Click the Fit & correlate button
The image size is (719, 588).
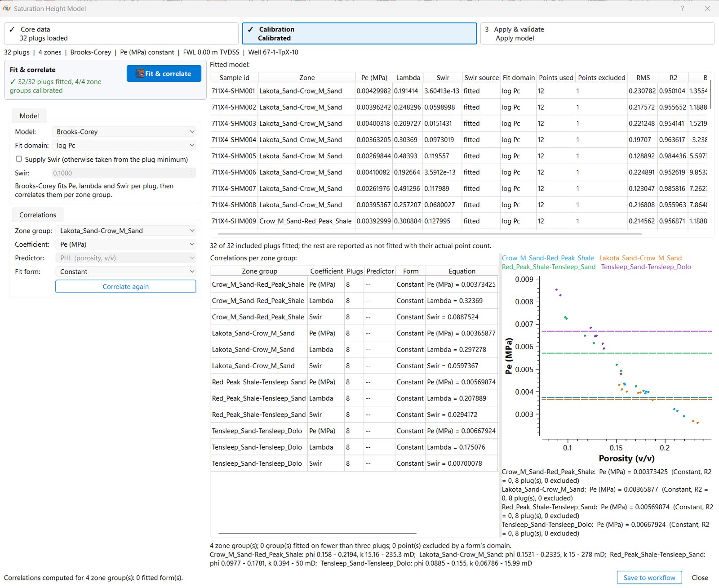click(164, 74)
